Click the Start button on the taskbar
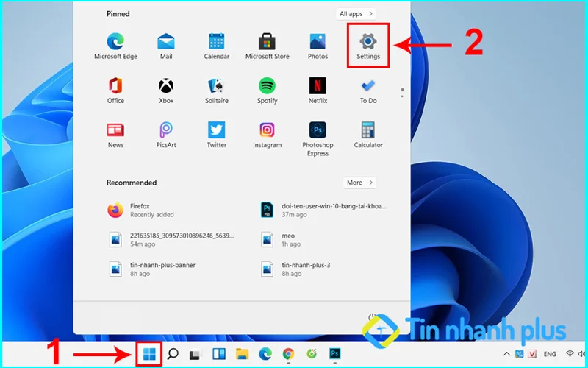The image size is (588, 368). pyautogui.click(x=149, y=353)
